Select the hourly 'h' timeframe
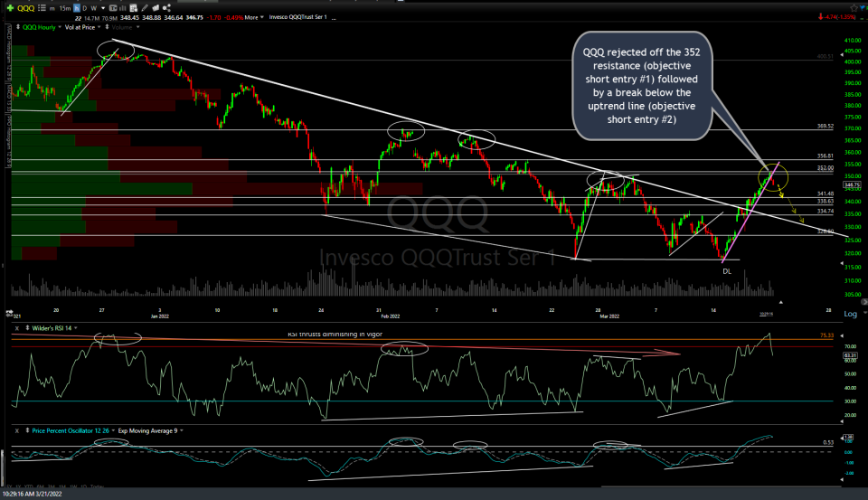868x500 pixels. click(76, 8)
